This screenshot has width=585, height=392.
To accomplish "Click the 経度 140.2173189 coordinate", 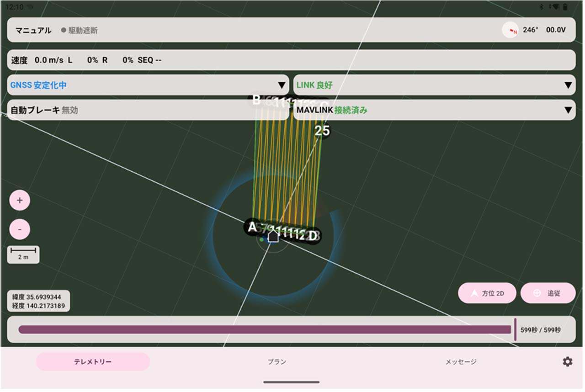I will 38,306.
